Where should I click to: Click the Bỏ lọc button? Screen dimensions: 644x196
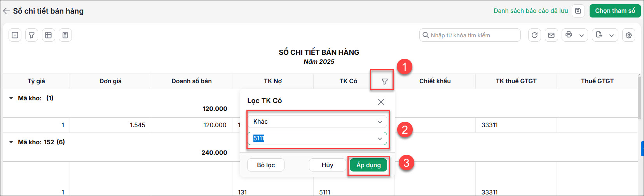[266, 165]
